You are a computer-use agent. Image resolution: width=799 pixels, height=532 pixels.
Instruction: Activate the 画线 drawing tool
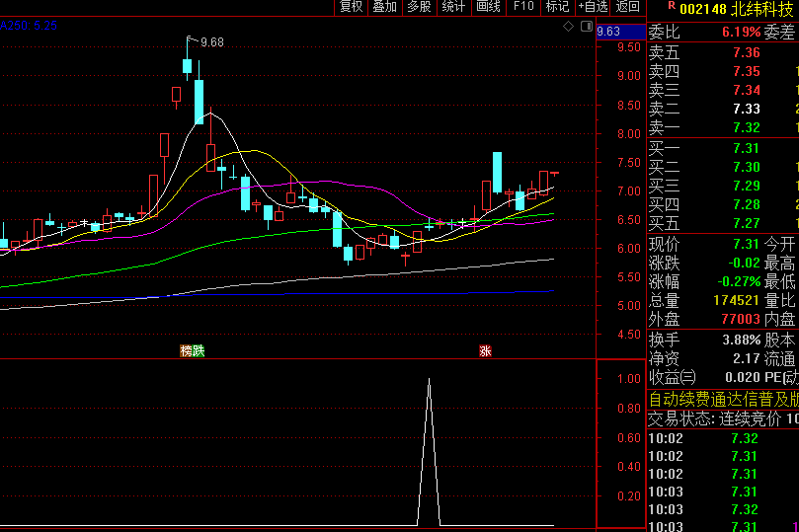488,7
